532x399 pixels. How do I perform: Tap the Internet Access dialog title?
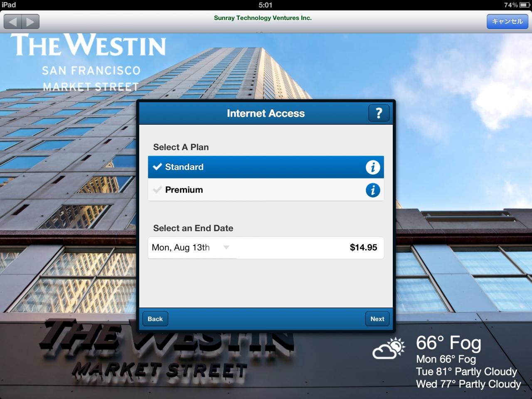266,113
